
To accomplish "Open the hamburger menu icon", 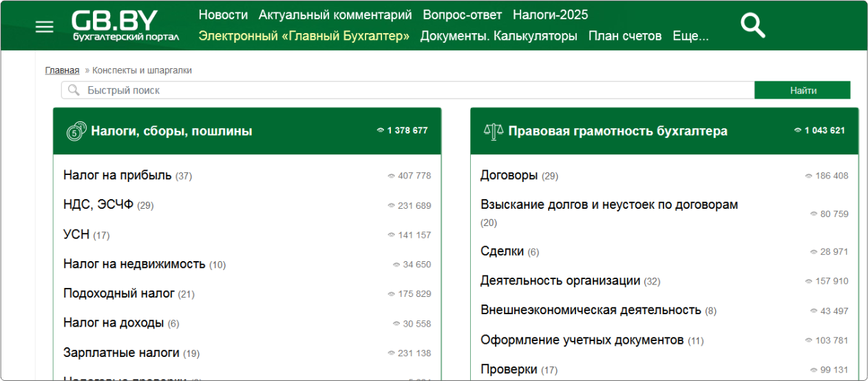I will point(44,27).
